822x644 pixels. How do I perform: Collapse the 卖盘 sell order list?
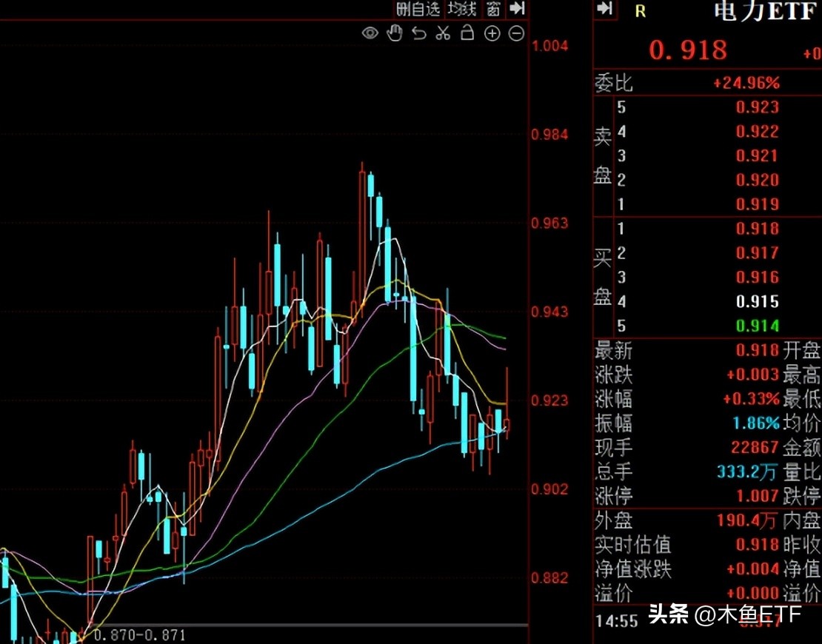pyautogui.click(x=604, y=157)
